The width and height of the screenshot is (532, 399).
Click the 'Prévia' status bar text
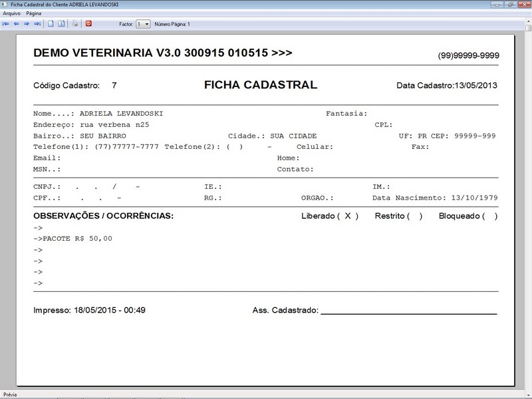pos(10,394)
